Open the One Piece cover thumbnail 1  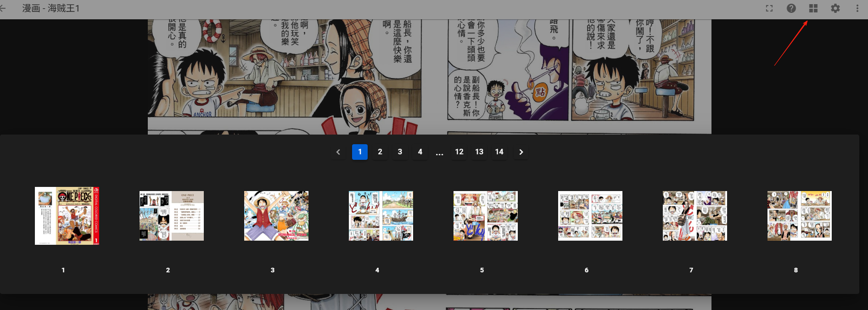pos(67,216)
